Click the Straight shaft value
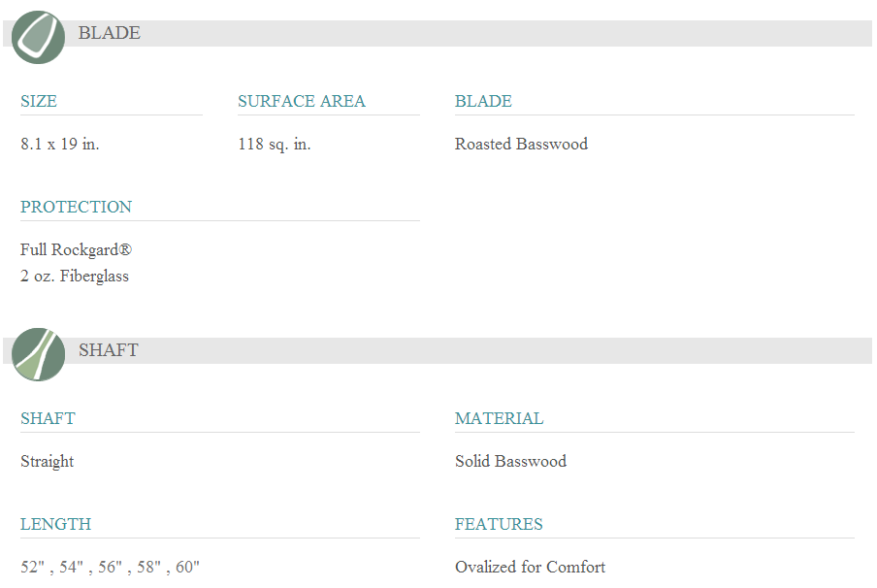The width and height of the screenshot is (877, 588). pos(47,461)
